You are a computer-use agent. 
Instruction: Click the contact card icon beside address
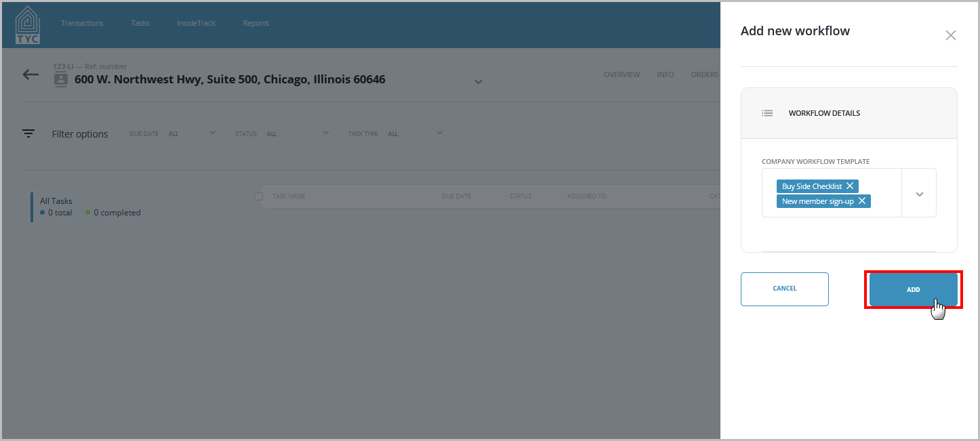(x=61, y=80)
